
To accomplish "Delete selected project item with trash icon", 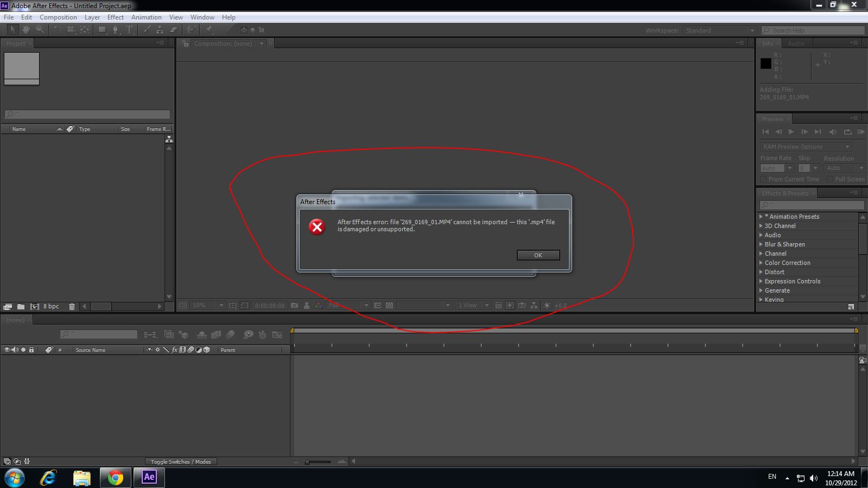I will 72,306.
